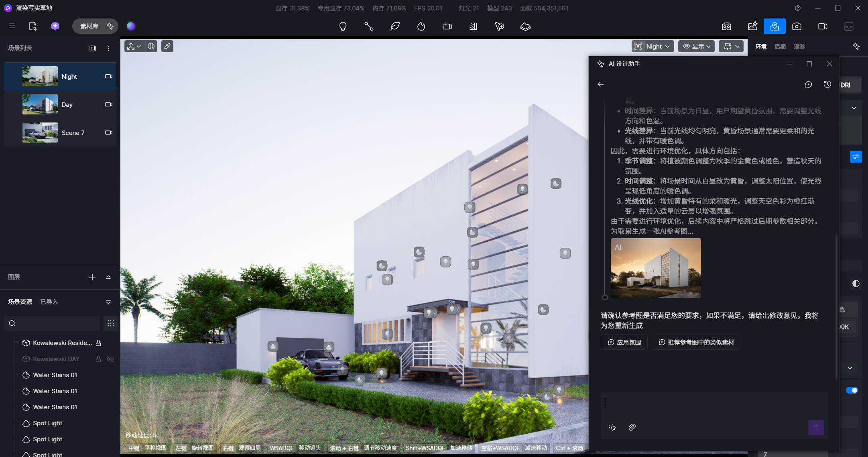Switch to the 后期 tab
The image size is (868, 457).
click(x=780, y=47)
